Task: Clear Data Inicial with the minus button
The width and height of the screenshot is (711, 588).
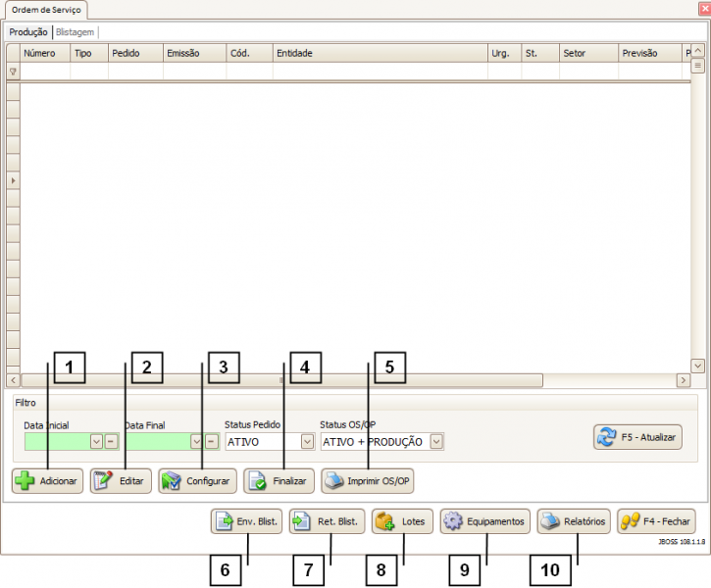Action: click(x=111, y=442)
